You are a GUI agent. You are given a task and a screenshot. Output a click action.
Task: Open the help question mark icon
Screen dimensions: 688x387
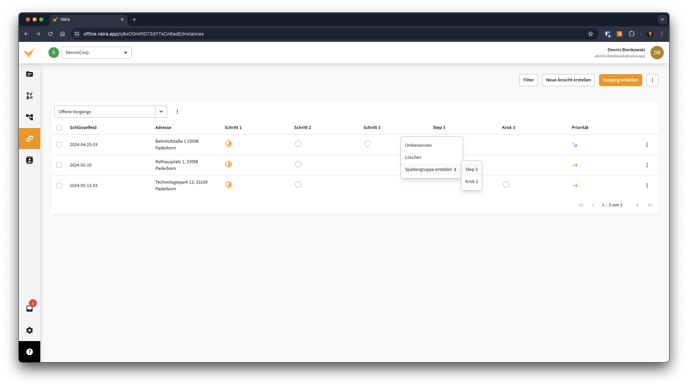point(29,352)
